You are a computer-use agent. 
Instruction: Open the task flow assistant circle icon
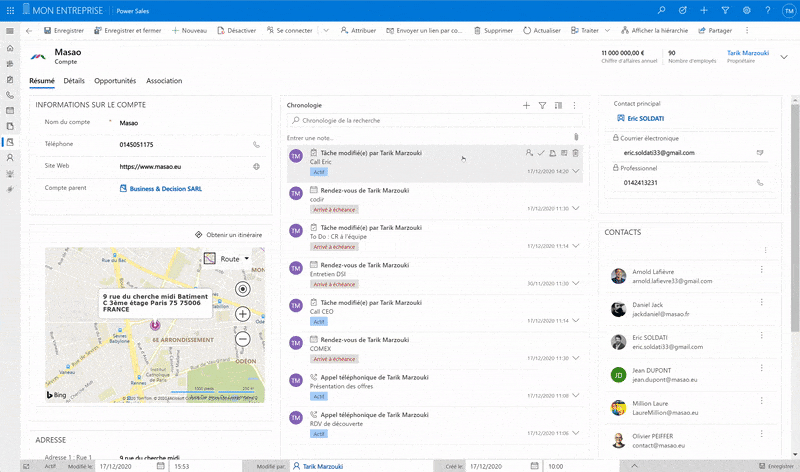[683, 10]
